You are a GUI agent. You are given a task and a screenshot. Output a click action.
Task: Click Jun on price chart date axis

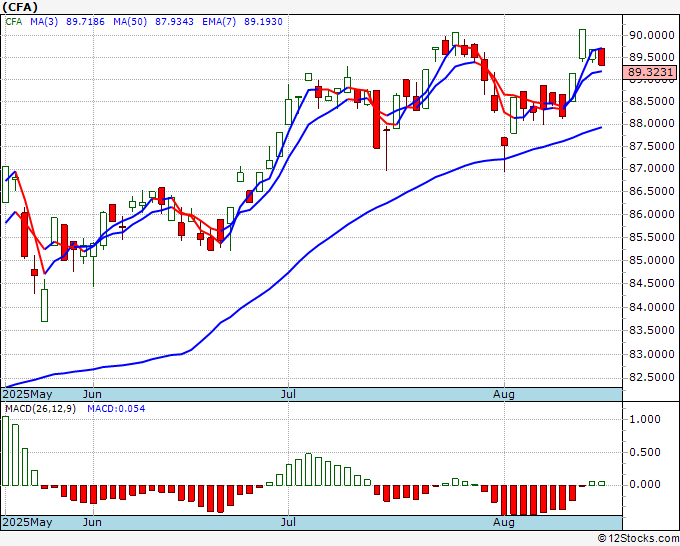tap(92, 394)
